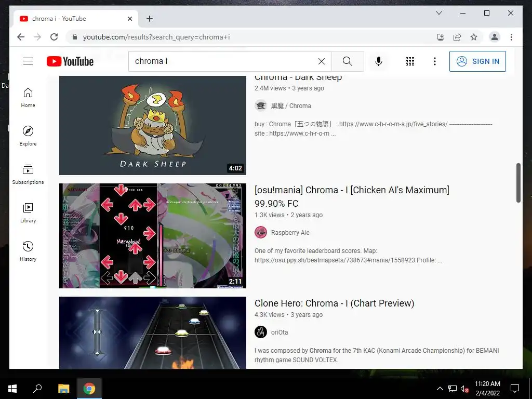Image resolution: width=532 pixels, height=399 pixels.
Task: Click the magnifier search button
Action: 347,61
